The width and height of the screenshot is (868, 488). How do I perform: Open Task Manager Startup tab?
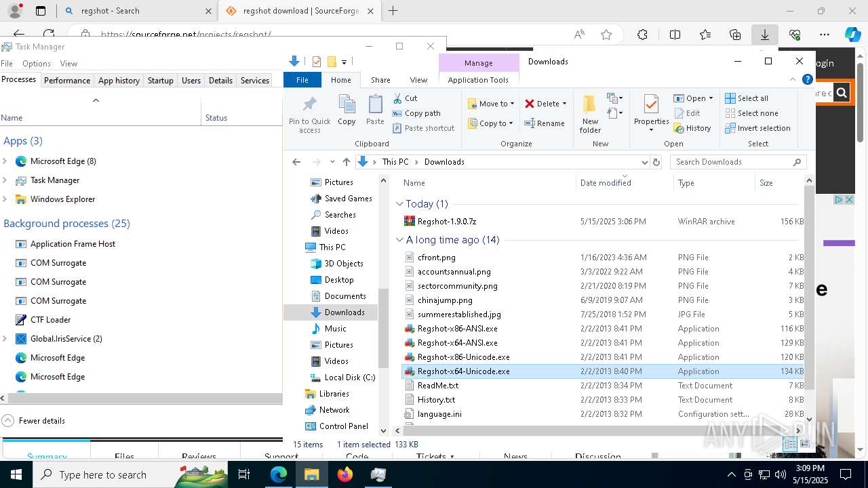(160, 80)
